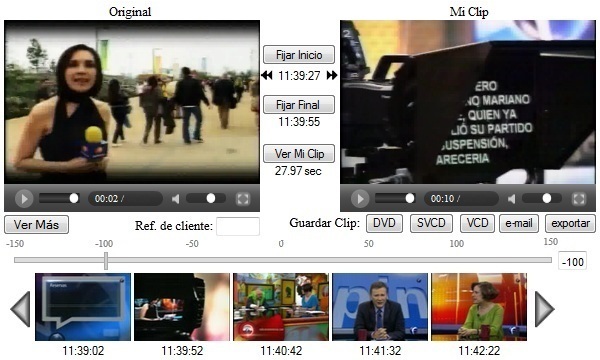Image resolution: width=600 pixels, height=360 pixels.
Task: Mute the Original video speaker icon
Action: (x=176, y=199)
